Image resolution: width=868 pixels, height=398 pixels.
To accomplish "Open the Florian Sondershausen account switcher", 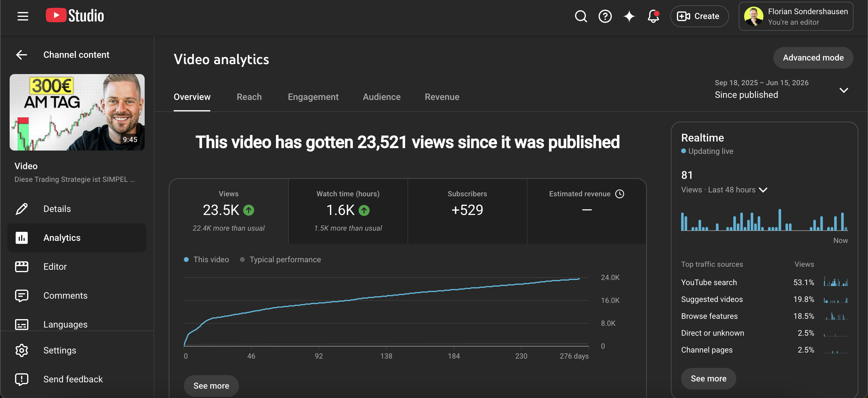I will [x=796, y=16].
